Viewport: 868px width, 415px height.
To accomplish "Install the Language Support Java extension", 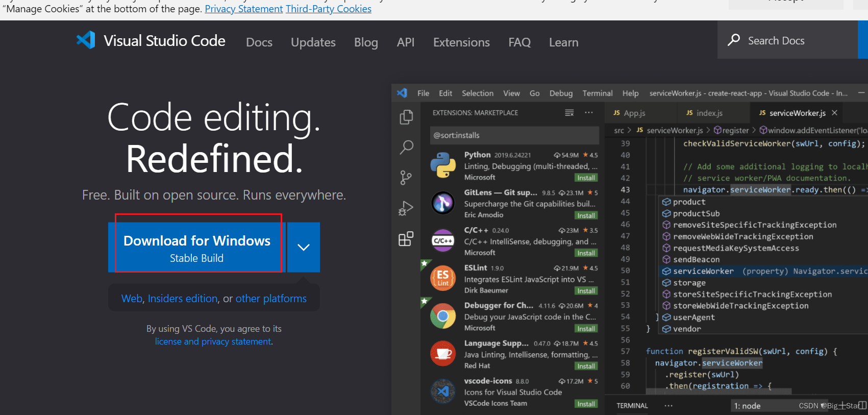I will (586, 366).
